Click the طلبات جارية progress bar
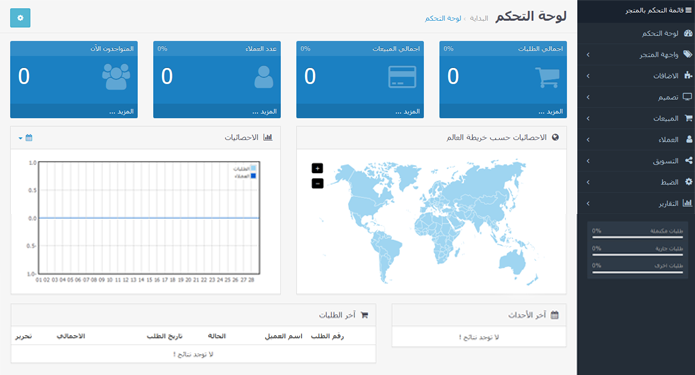 [637, 254]
